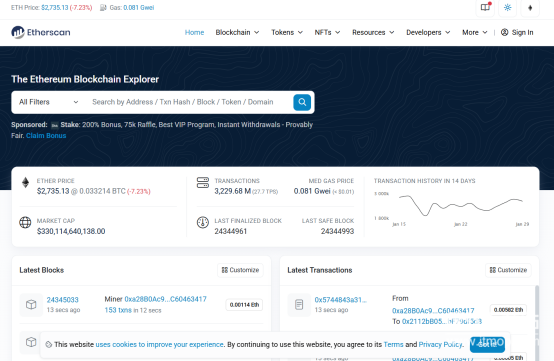Open block number 24345033
This screenshot has width=554, height=361.
63,300
